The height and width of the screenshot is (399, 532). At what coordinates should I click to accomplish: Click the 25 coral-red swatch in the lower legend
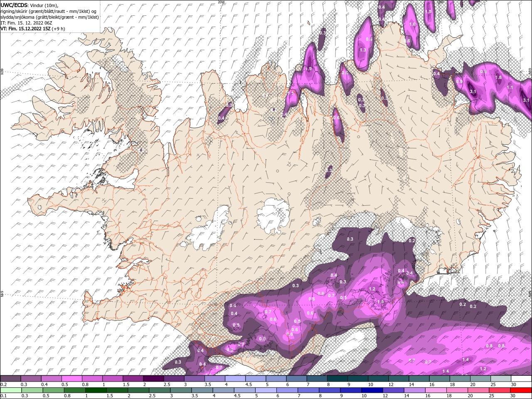499,390
